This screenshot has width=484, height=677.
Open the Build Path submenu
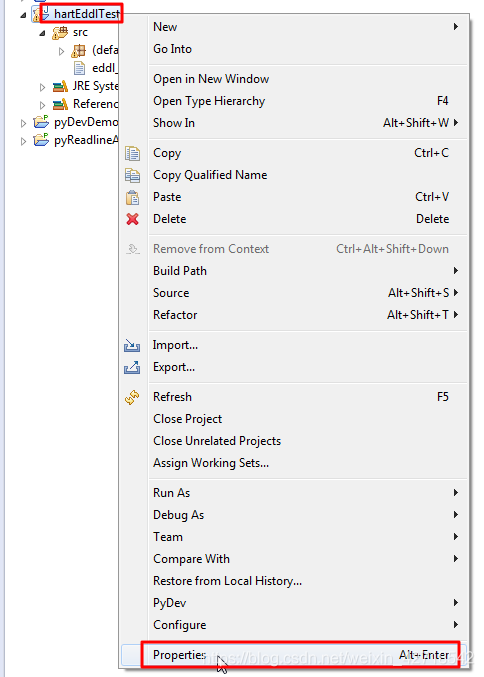point(307,271)
